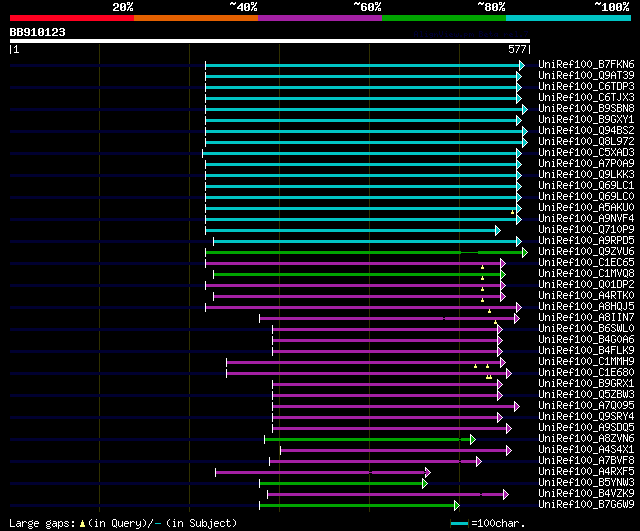Click the UniRef100_C1MMH9 label
This screenshot has height=531, width=640.
[x=586, y=362]
